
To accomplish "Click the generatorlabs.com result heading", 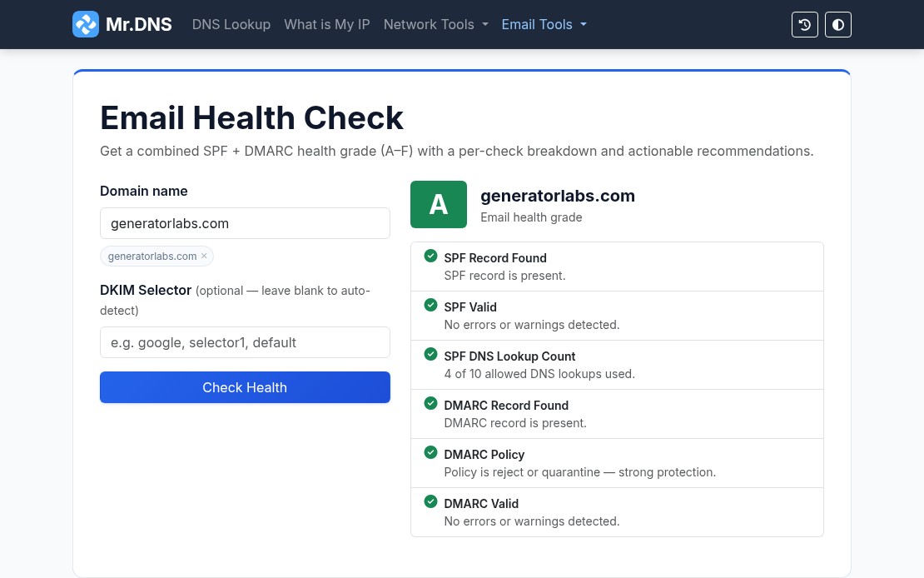I will [558, 196].
